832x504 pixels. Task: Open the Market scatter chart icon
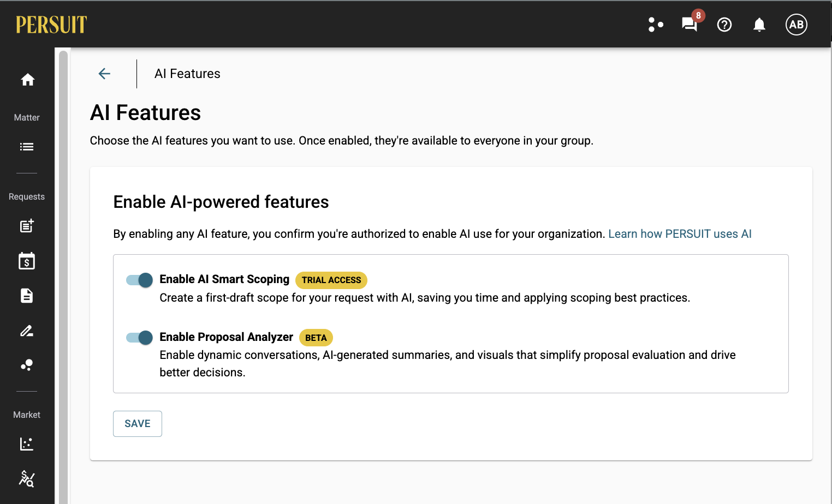click(27, 444)
